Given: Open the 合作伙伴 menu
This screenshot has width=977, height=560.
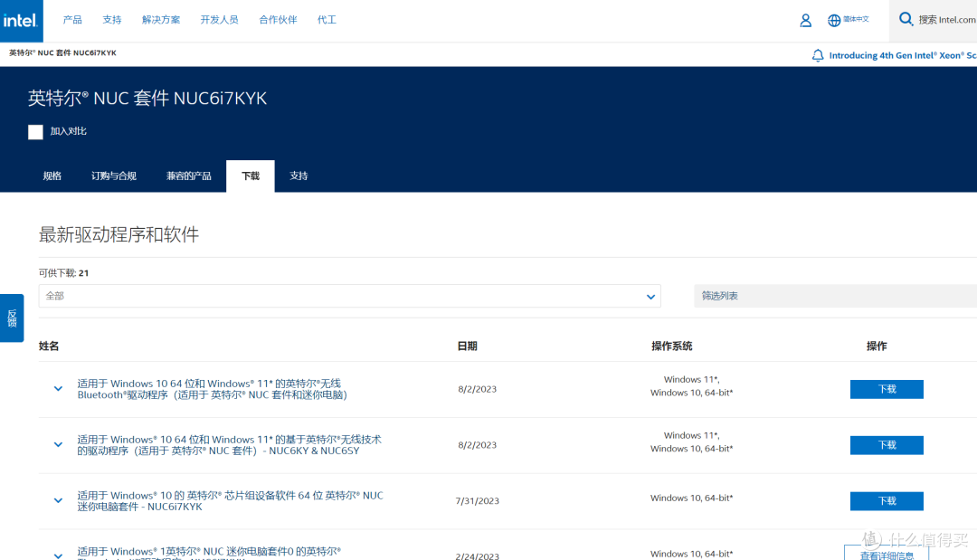Looking at the screenshot, I should (x=278, y=20).
